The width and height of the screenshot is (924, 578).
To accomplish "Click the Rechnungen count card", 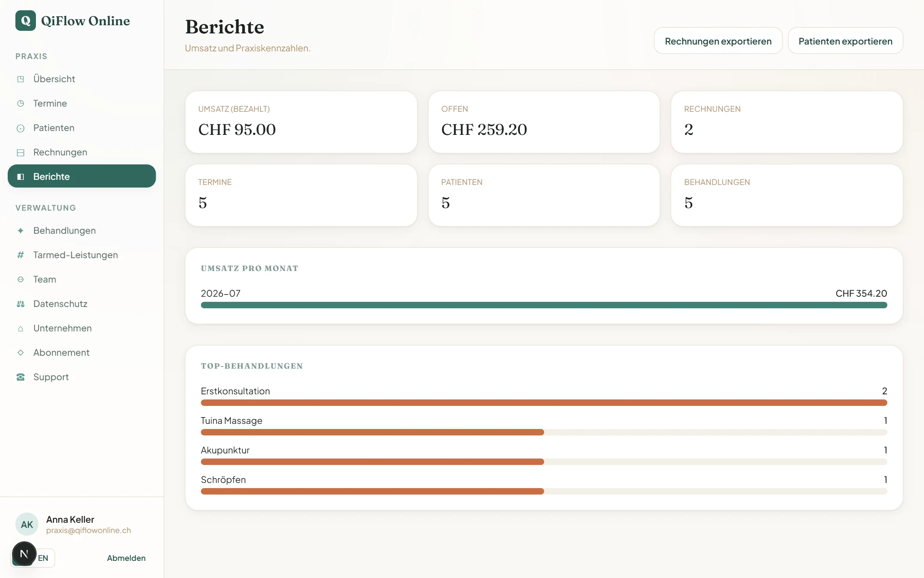I will coord(787,122).
